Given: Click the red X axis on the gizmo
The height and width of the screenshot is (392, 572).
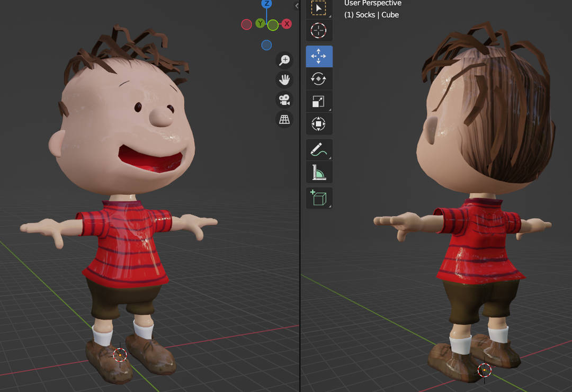Looking at the screenshot, I should point(288,24).
